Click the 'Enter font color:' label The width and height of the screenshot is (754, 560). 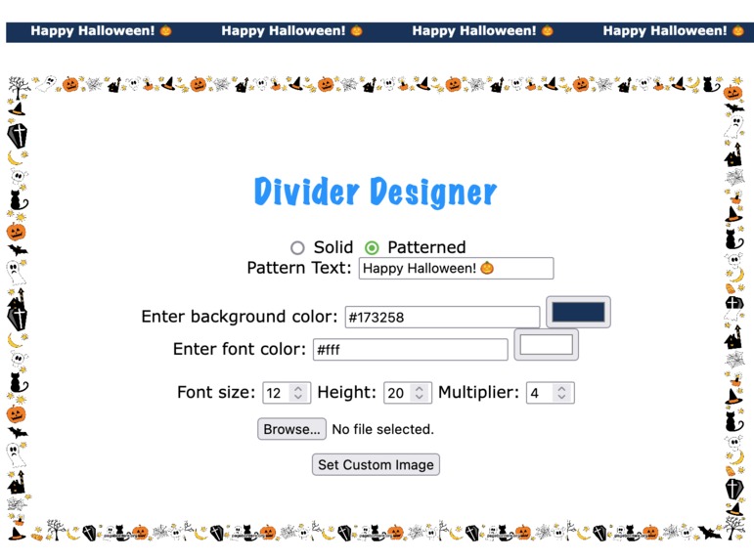[240, 349]
